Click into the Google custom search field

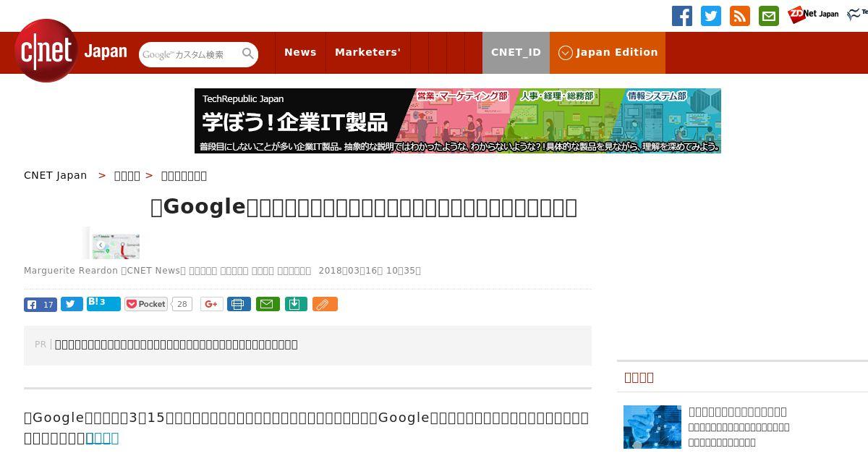[190, 54]
